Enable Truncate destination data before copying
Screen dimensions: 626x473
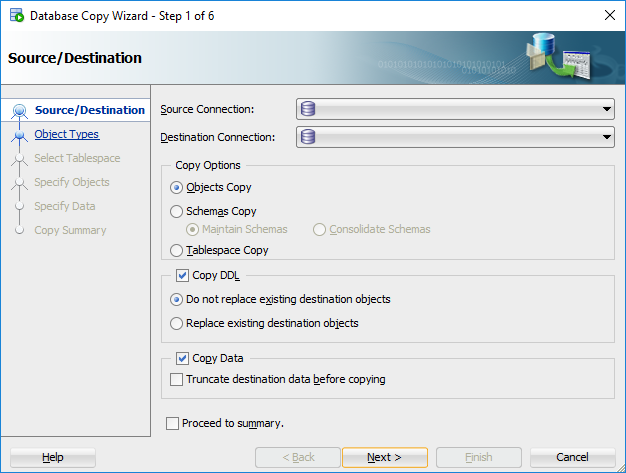tap(177, 379)
